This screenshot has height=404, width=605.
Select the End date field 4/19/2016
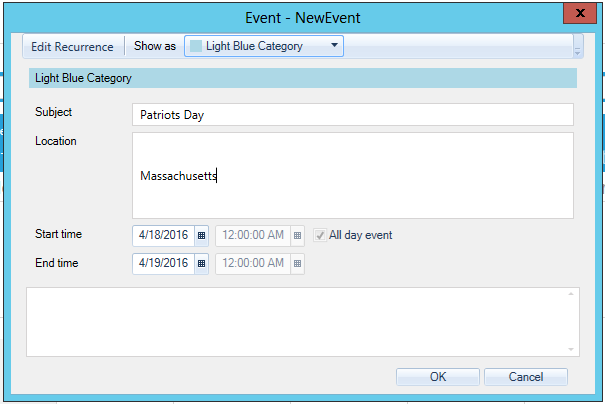pos(164,264)
